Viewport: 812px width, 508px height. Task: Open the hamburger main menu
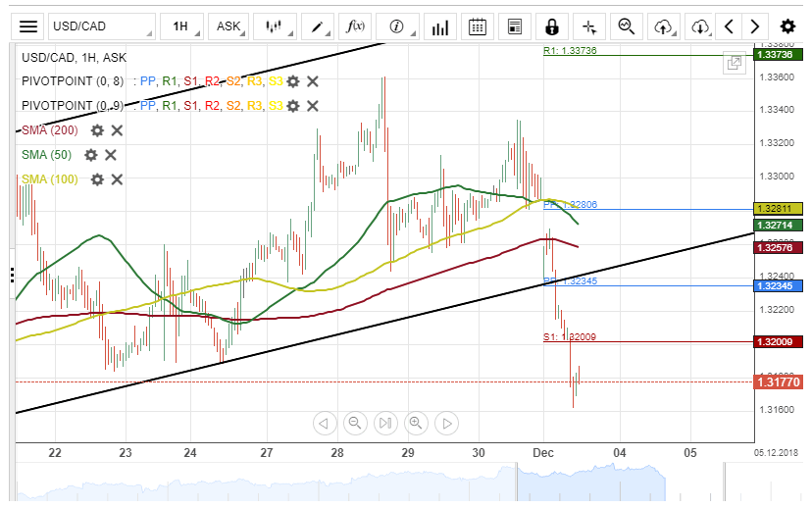(x=29, y=26)
